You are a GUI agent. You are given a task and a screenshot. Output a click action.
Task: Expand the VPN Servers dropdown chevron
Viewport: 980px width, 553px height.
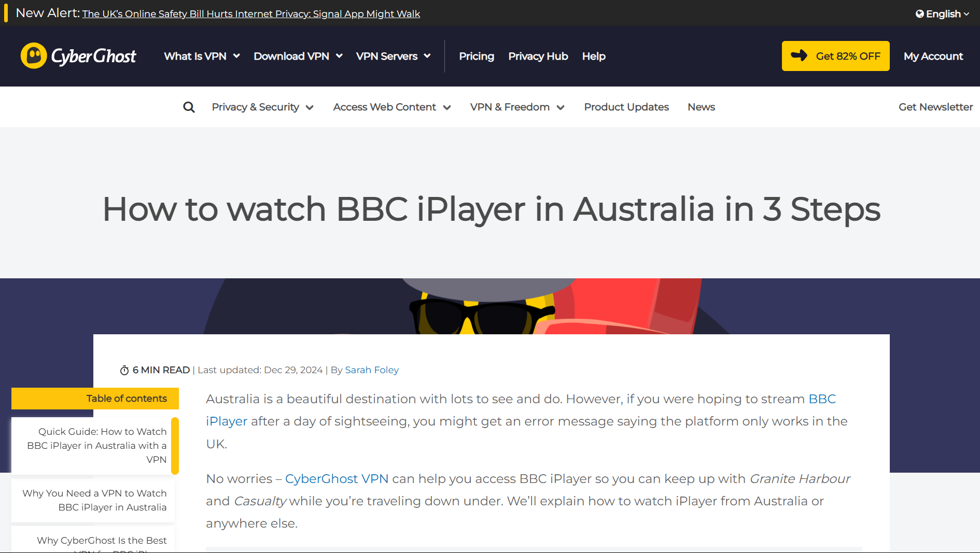(427, 56)
